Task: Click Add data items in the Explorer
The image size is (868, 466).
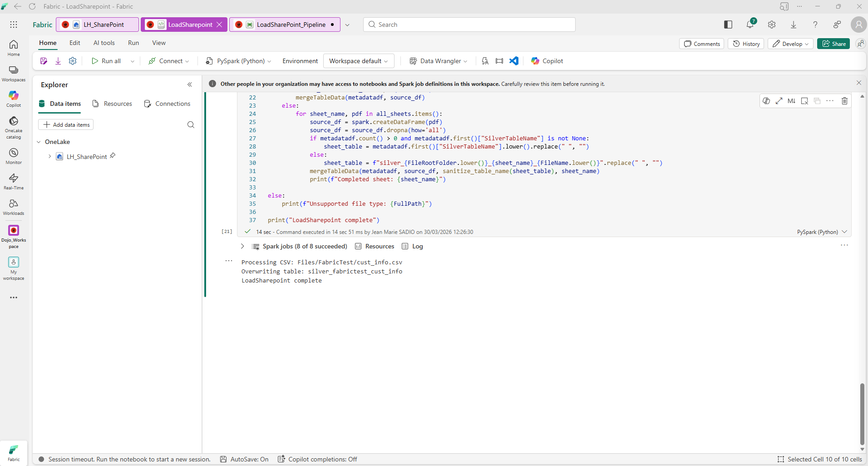Action: pos(66,124)
